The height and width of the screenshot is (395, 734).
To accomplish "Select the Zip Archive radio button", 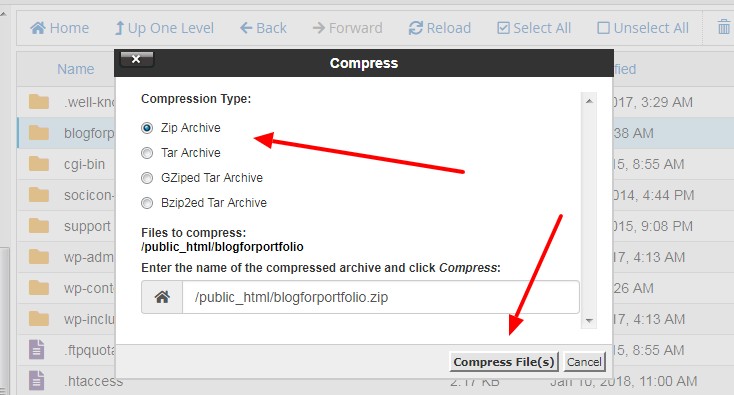I will tap(147, 128).
